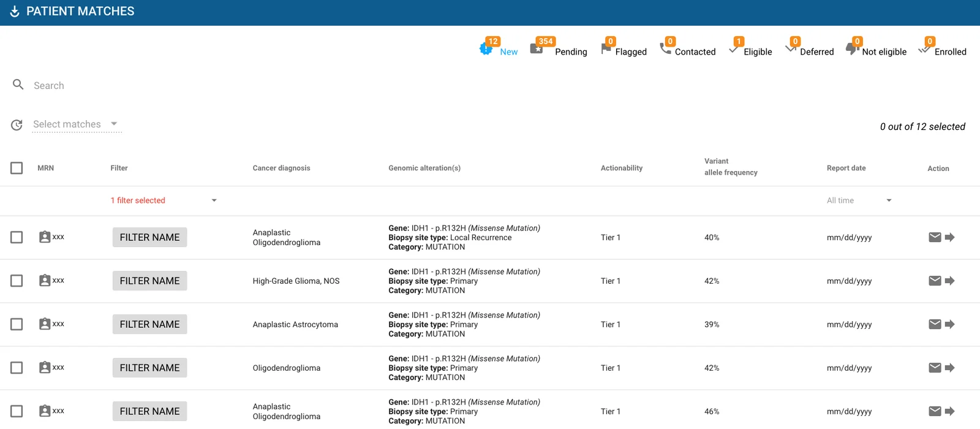Open patient icon in the 46% row
The height and width of the screenshot is (429, 980).
pyautogui.click(x=45, y=411)
